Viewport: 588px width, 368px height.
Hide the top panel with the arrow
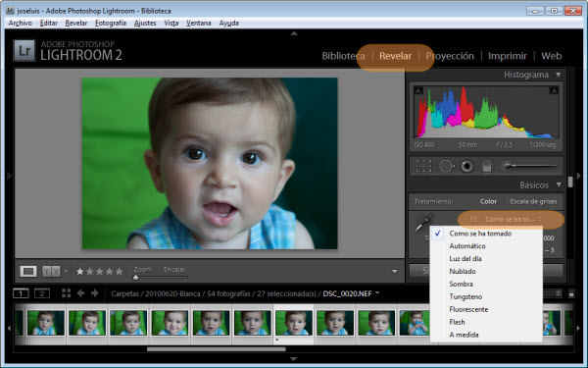point(294,33)
